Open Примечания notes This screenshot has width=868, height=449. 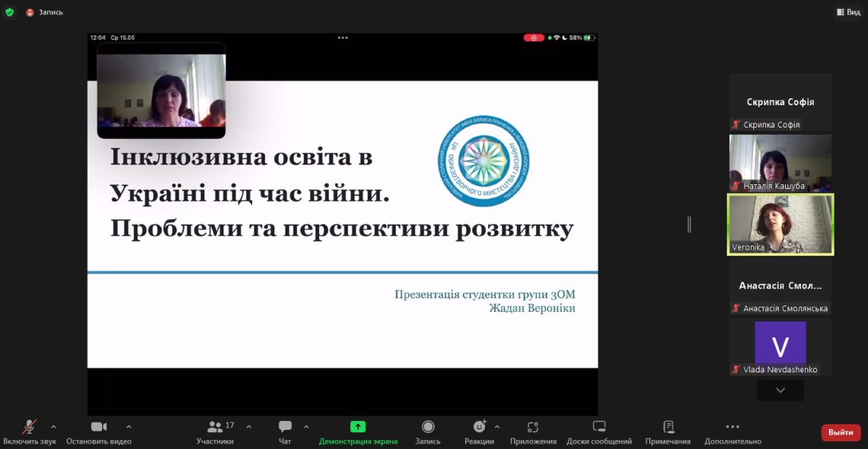pos(668,432)
